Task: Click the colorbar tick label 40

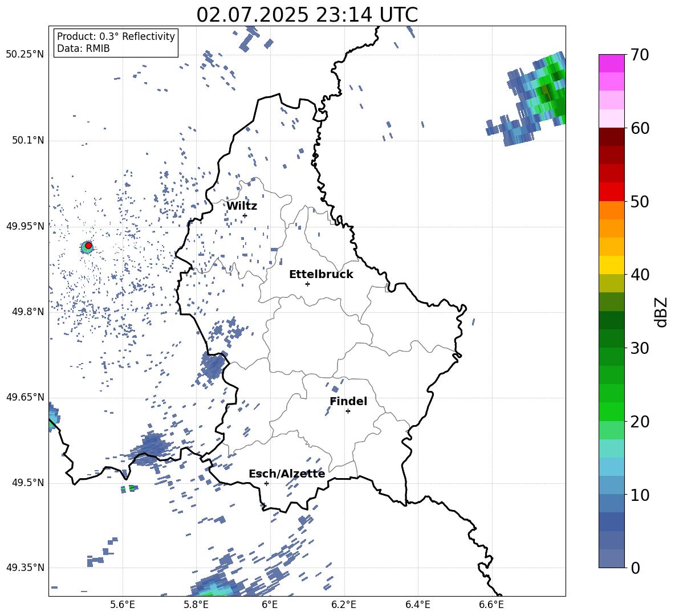Action: tap(640, 275)
